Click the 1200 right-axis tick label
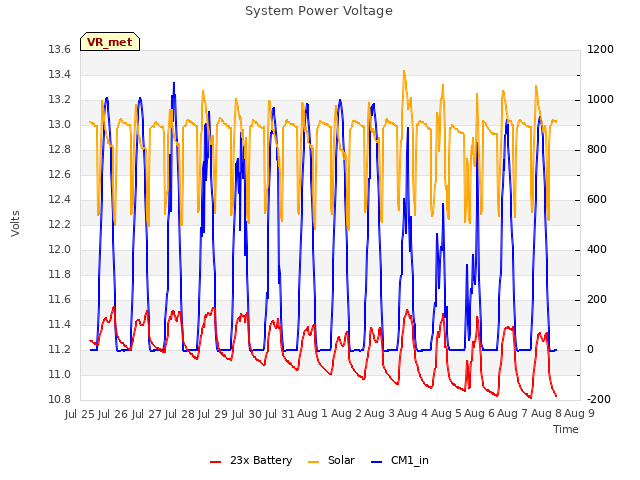 (600, 50)
